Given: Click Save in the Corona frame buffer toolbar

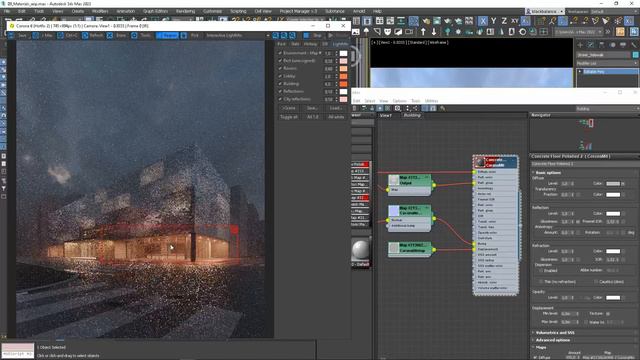Looking at the screenshot, I should 18,36.
